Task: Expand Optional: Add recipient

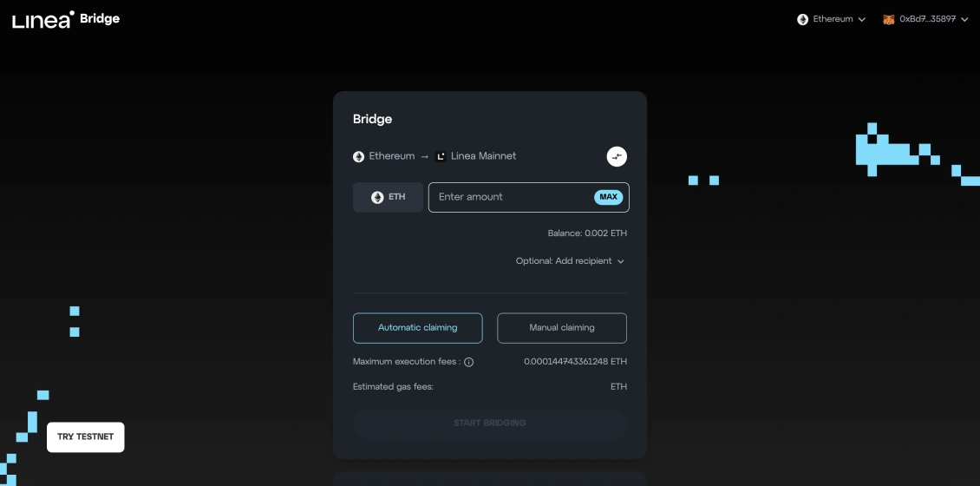Action: point(570,261)
